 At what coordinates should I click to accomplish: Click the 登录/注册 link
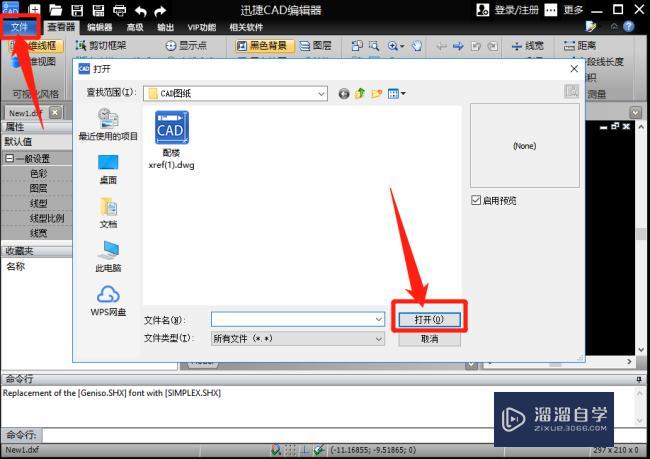pyautogui.click(x=517, y=10)
